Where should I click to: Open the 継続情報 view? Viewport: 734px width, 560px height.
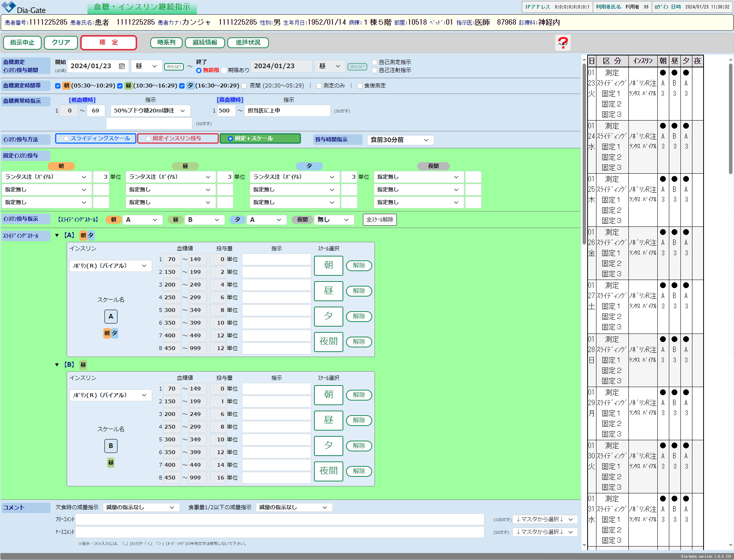pos(205,43)
